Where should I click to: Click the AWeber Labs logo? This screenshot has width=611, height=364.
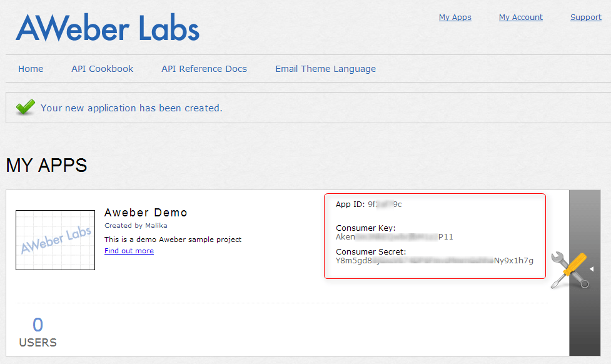(108, 28)
